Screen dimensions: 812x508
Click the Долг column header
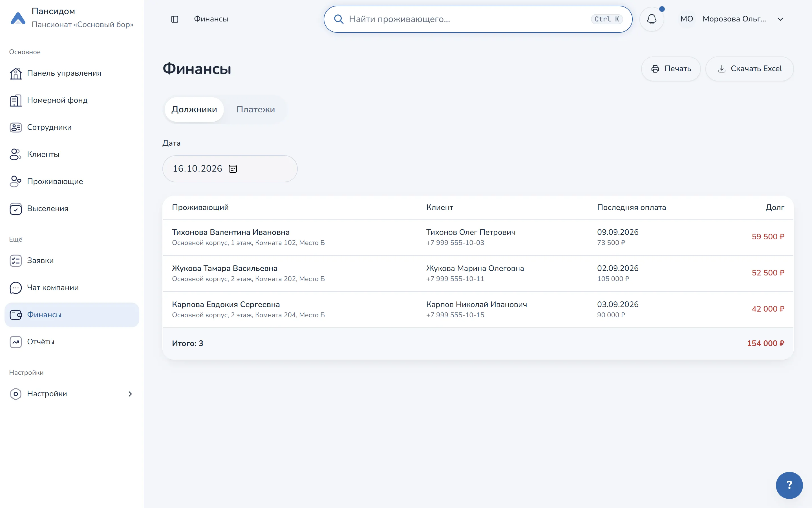[775, 208]
